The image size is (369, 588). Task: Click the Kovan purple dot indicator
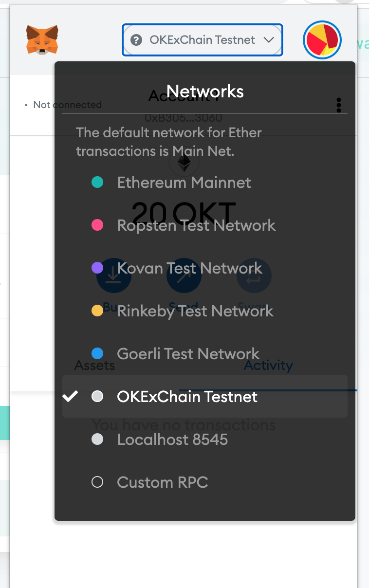coord(97,268)
